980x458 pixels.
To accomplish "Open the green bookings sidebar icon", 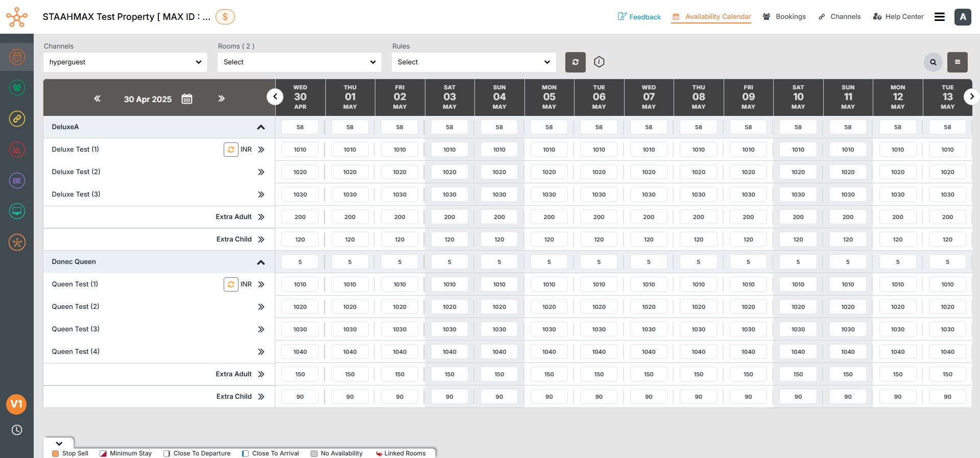I will coord(17,88).
